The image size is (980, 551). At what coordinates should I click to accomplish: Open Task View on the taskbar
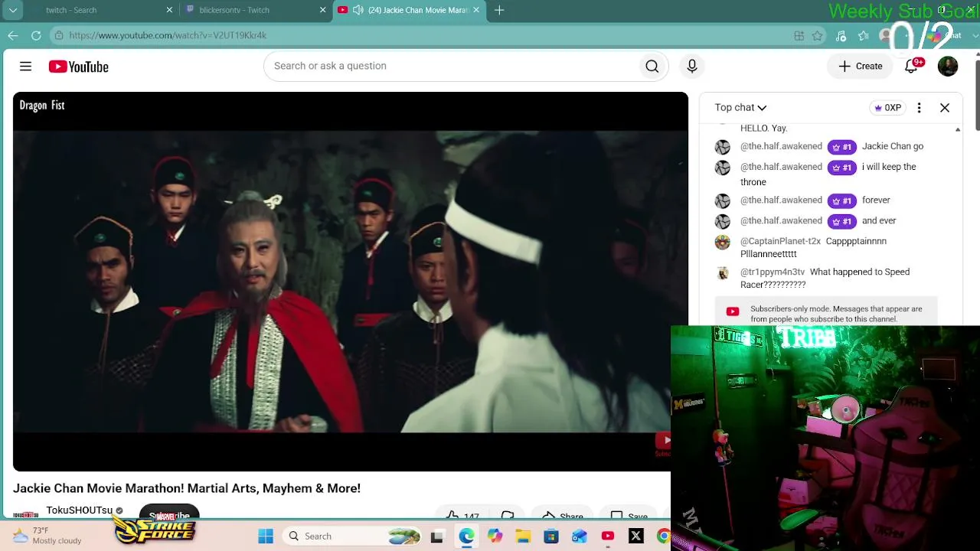point(436,536)
